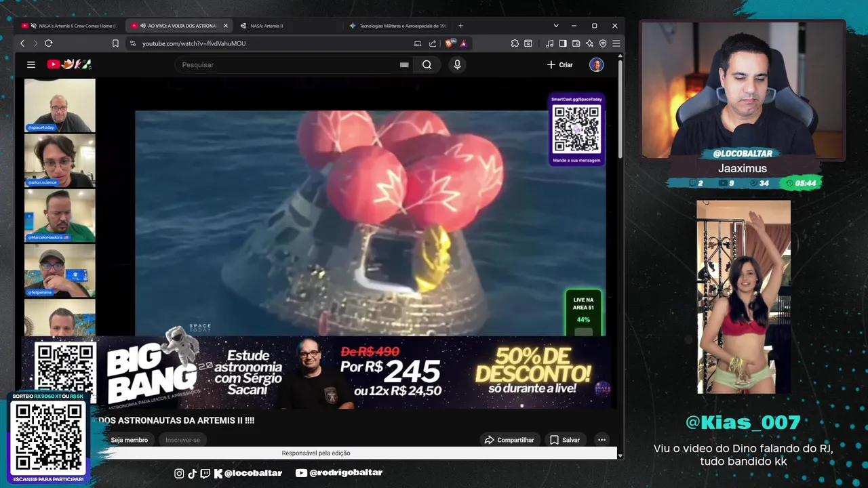Reload the current YouTube page
Image resolution: width=868 pixels, height=488 pixels.
coord(49,43)
